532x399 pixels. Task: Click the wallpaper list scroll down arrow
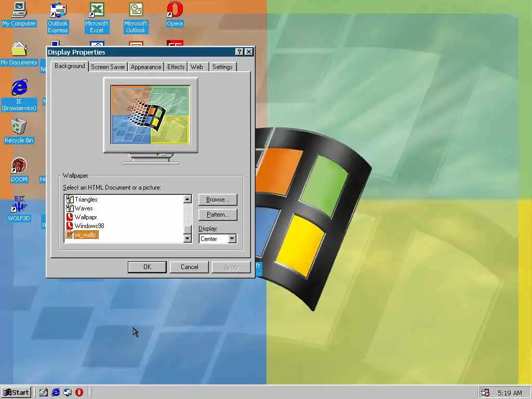(187, 238)
